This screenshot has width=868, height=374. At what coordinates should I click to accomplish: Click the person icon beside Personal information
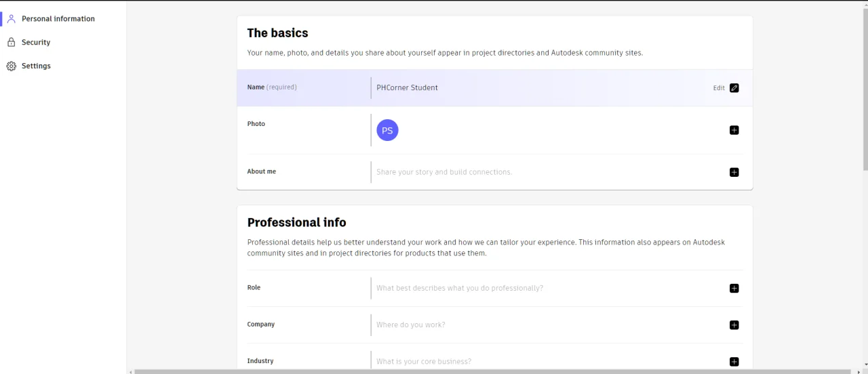[12, 19]
